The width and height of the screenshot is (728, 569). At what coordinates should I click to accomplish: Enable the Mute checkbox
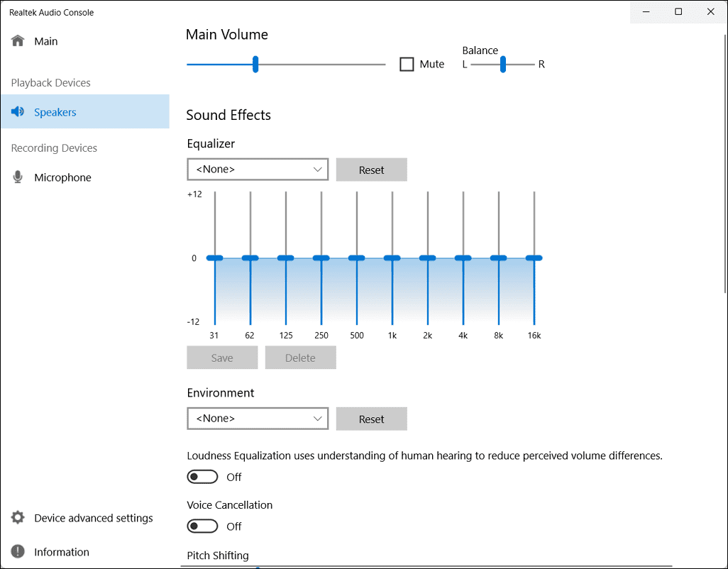407,64
